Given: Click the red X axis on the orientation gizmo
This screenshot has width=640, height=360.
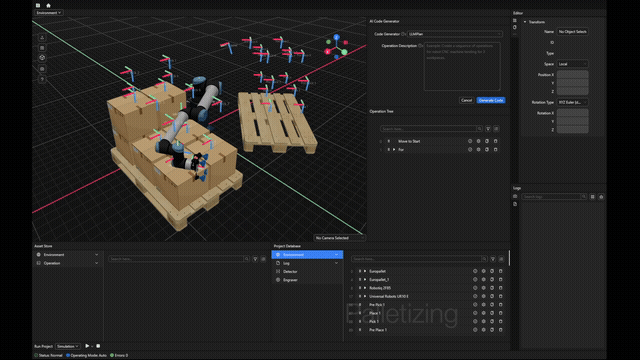Looking at the screenshot, I should (327, 51).
